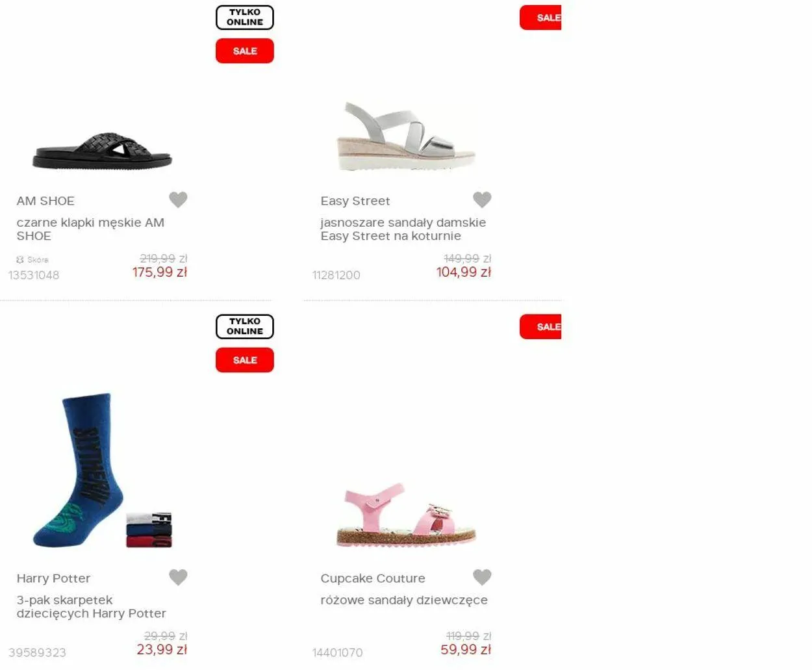Viewport: 812px width, 670px height.
Task: Open blue Slytherin sock product image
Action: click(102, 470)
